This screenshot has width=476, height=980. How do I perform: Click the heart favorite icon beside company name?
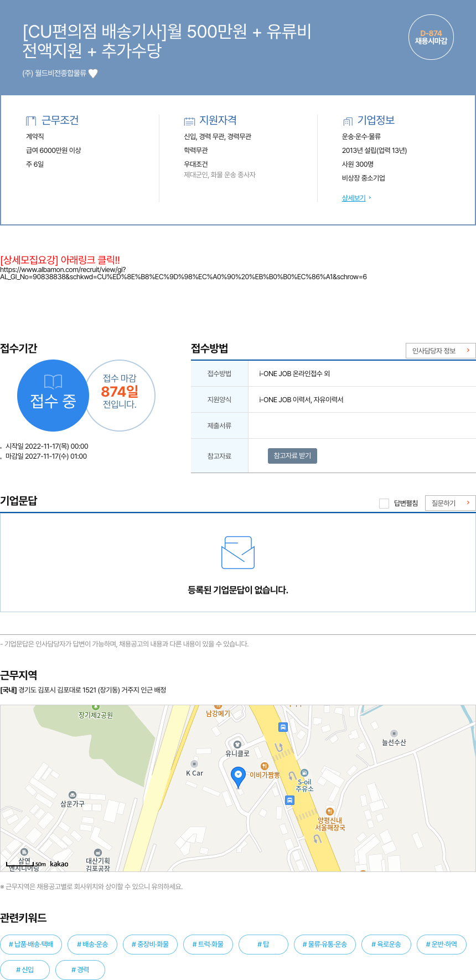pyautogui.click(x=93, y=73)
